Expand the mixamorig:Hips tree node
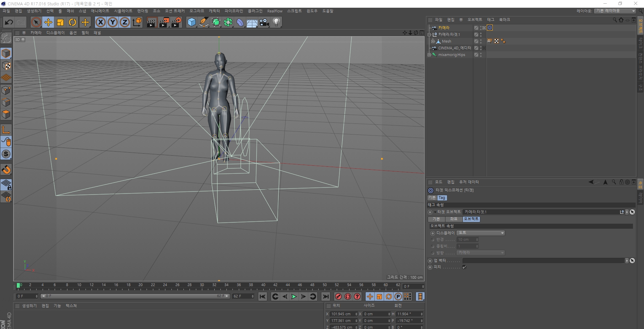This screenshot has height=329, width=644. click(429, 55)
